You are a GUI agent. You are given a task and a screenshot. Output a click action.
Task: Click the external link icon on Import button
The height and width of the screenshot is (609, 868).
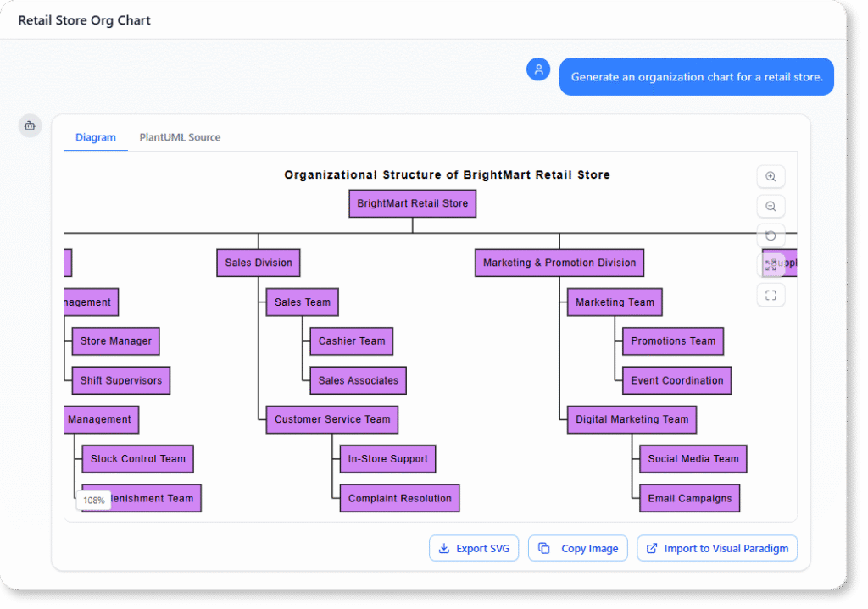point(653,548)
